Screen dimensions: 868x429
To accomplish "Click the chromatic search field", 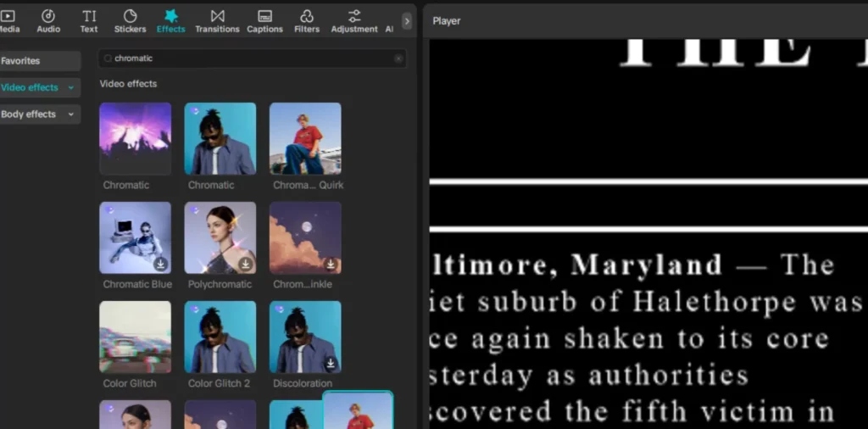I will click(253, 58).
